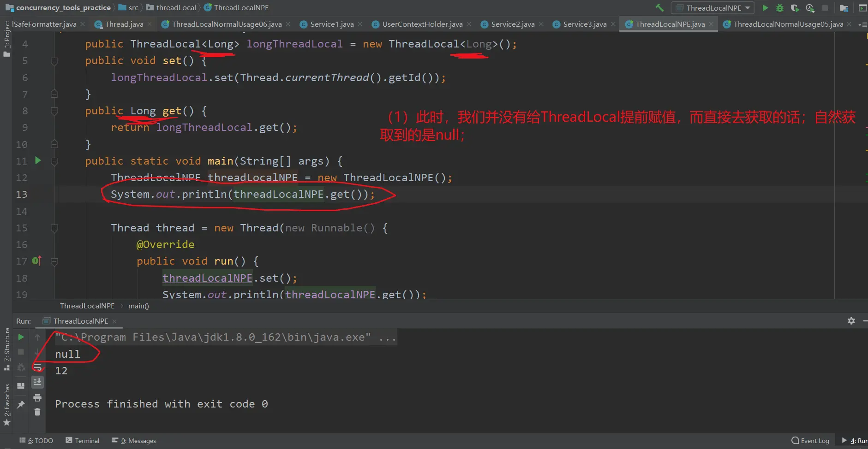The width and height of the screenshot is (868, 449).
Task: Open the 6: TODO tool window
Action: 36,441
